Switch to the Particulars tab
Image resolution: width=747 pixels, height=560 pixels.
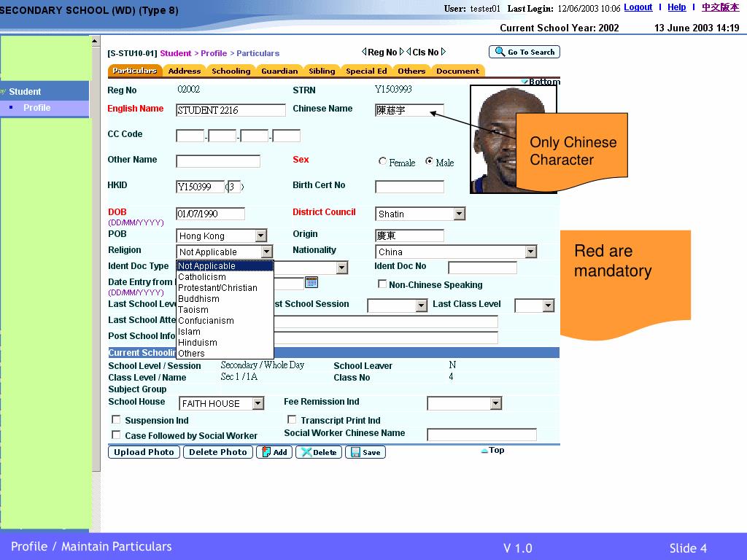(x=134, y=71)
